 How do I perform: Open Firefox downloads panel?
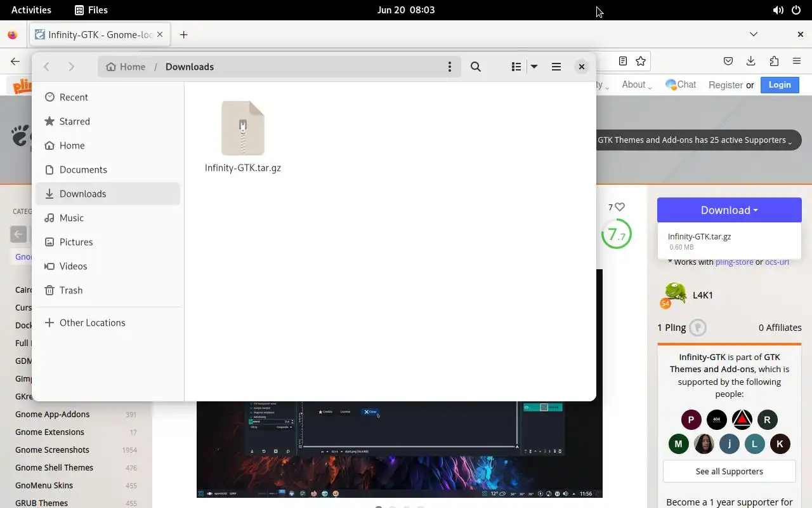pos(751,61)
